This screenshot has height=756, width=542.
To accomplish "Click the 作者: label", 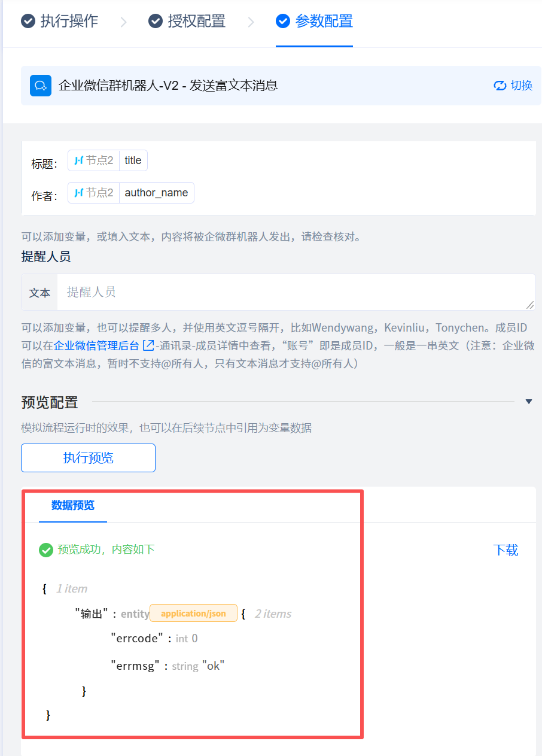I will tap(44, 196).
